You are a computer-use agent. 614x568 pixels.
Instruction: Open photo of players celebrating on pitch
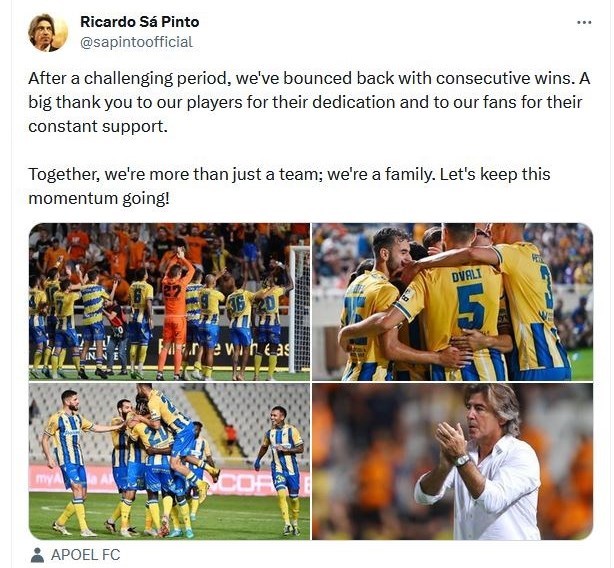point(169,462)
